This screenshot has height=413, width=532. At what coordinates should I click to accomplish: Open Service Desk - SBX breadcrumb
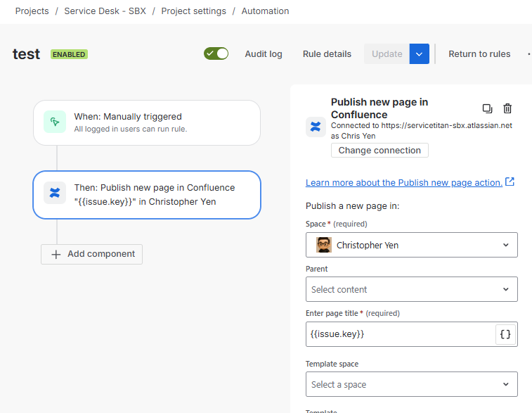click(x=105, y=11)
